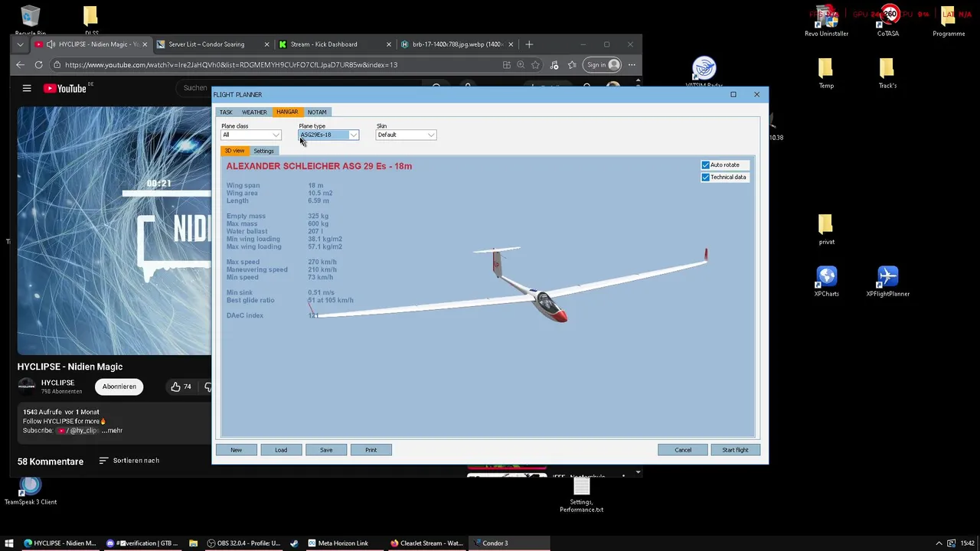Open the Temp folder on desktop

826,73
